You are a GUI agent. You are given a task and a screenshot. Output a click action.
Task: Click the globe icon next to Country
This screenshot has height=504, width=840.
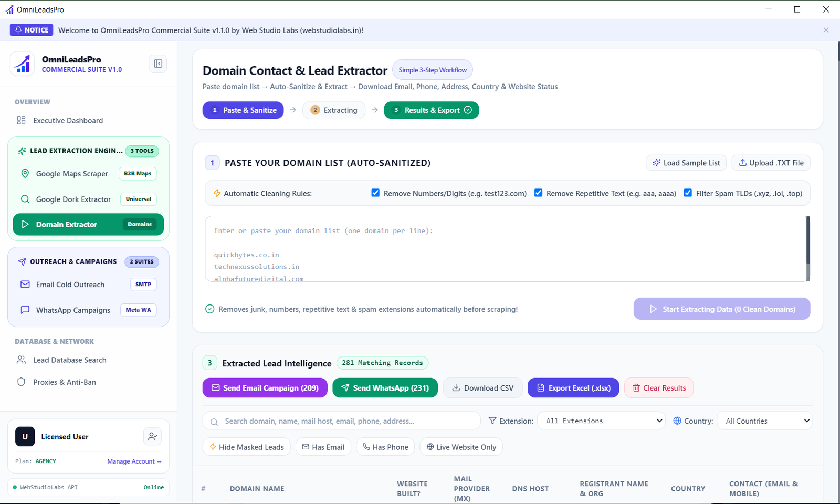pyautogui.click(x=677, y=421)
